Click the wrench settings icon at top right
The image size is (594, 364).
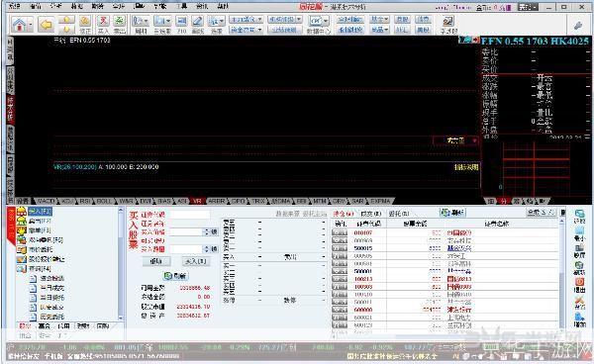tap(578, 26)
